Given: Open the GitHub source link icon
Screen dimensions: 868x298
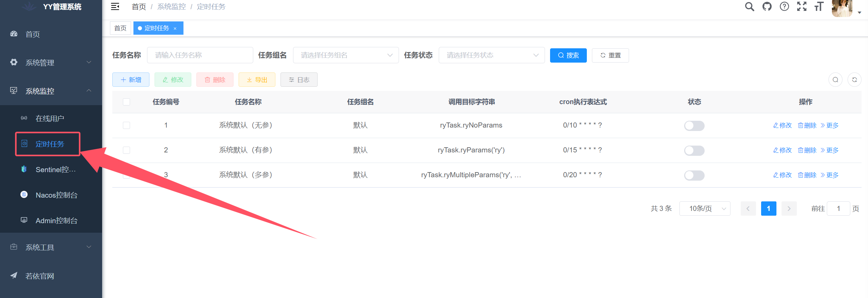Looking at the screenshot, I should tap(767, 7).
